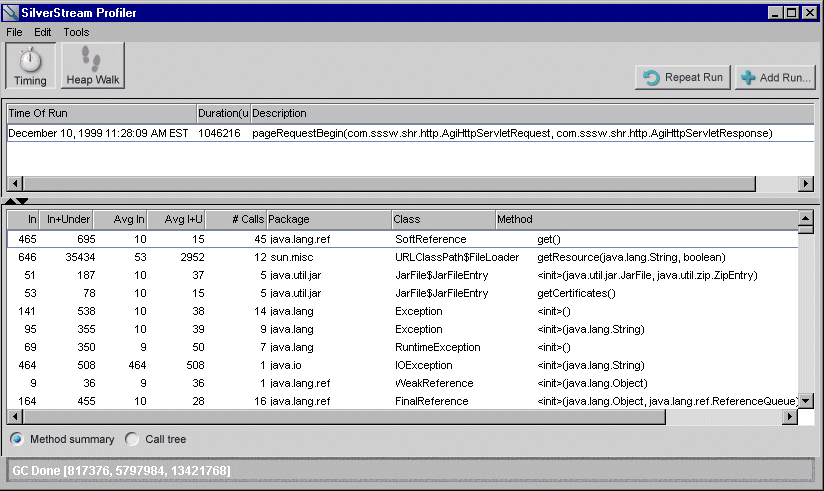824x491 pixels.
Task: Select the URLClassPath$FileLoader row
Action: [403, 257]
